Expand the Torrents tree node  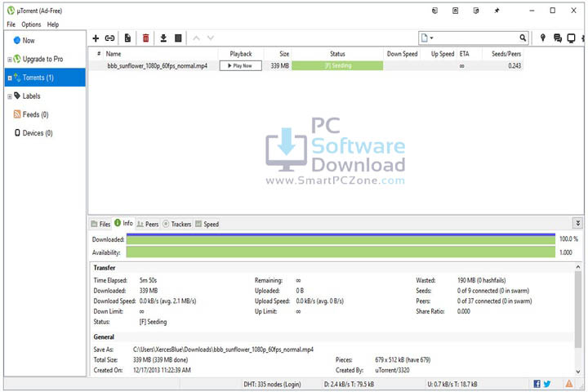click(10, 78)
